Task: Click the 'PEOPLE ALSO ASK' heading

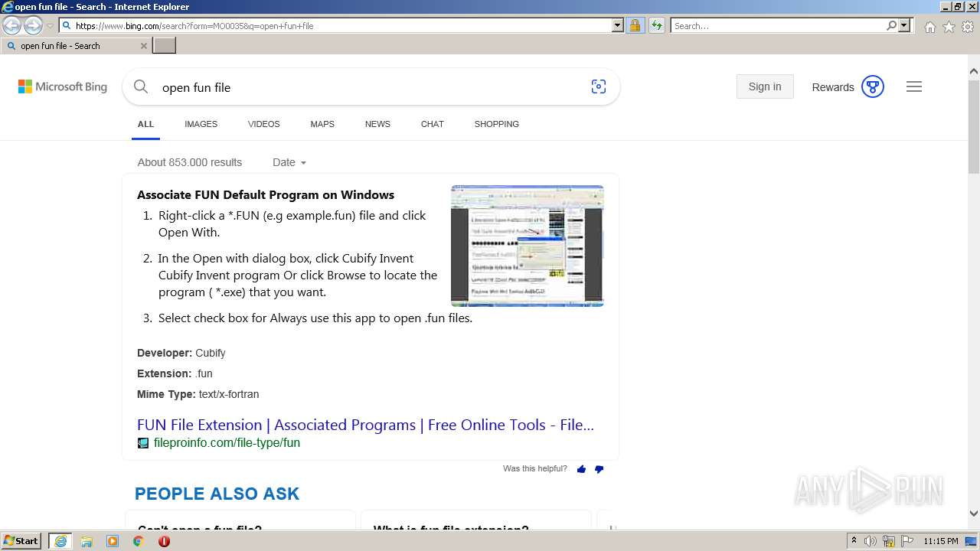Action: coord(217,494)
